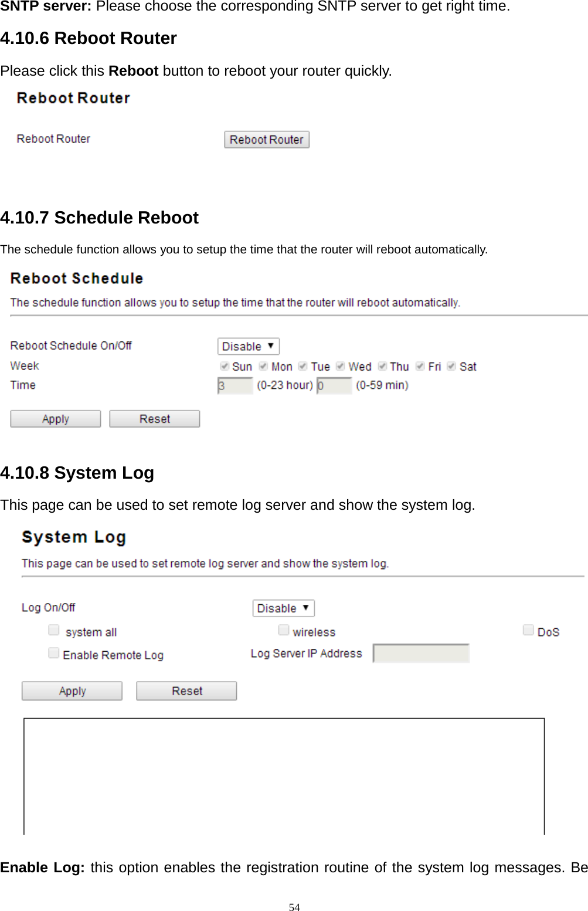Click the 'Enable Log:' bold text
Image resolution: width=588 pixels, height=911 pixels.
click(x=42, y=868)
